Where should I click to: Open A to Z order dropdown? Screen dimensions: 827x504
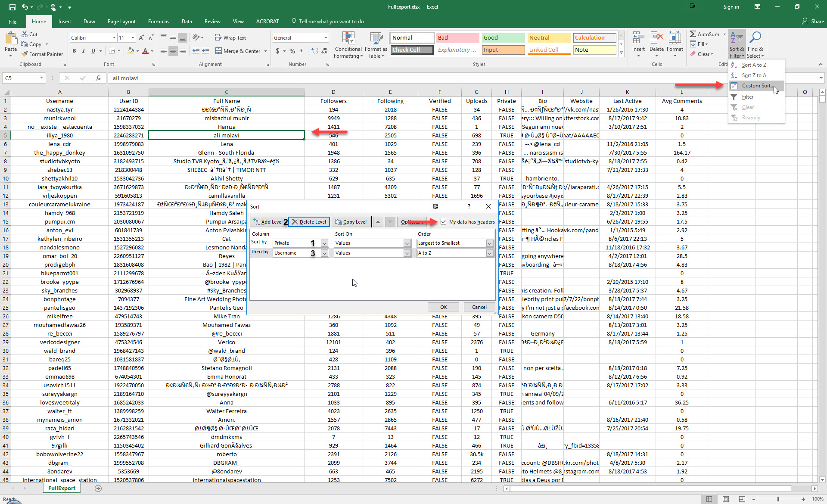tap(490, 253)
